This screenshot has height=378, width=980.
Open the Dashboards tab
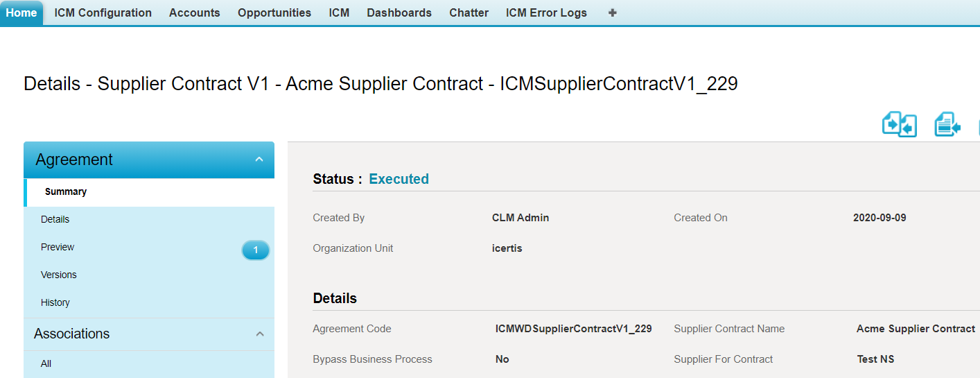tap(399, 12)
